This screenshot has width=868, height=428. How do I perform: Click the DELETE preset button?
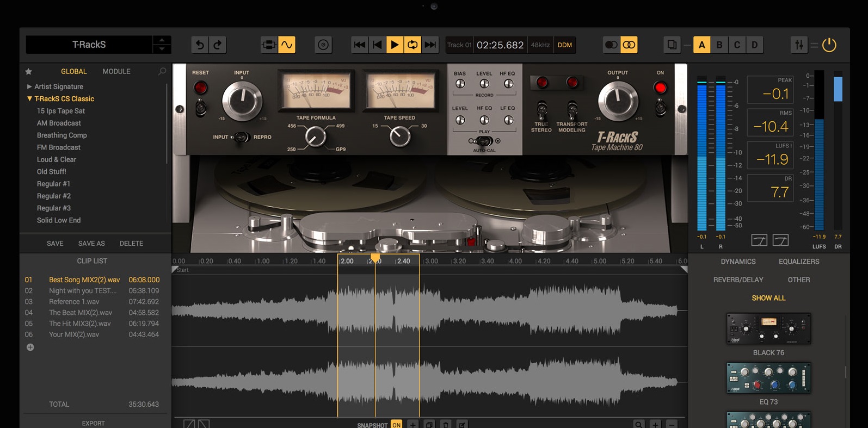[131, 243]
